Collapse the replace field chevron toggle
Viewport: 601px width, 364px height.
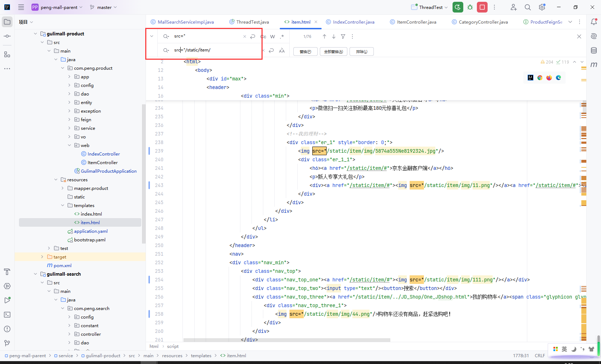152,36
